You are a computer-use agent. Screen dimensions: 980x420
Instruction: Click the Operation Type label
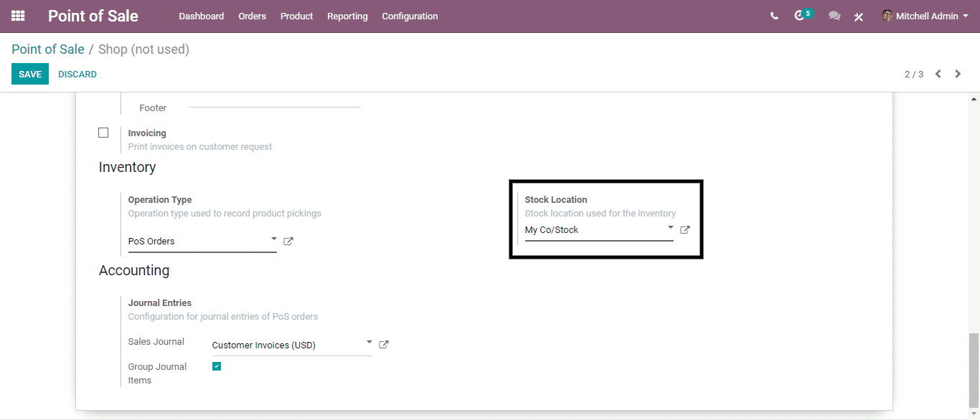point(160,200)
